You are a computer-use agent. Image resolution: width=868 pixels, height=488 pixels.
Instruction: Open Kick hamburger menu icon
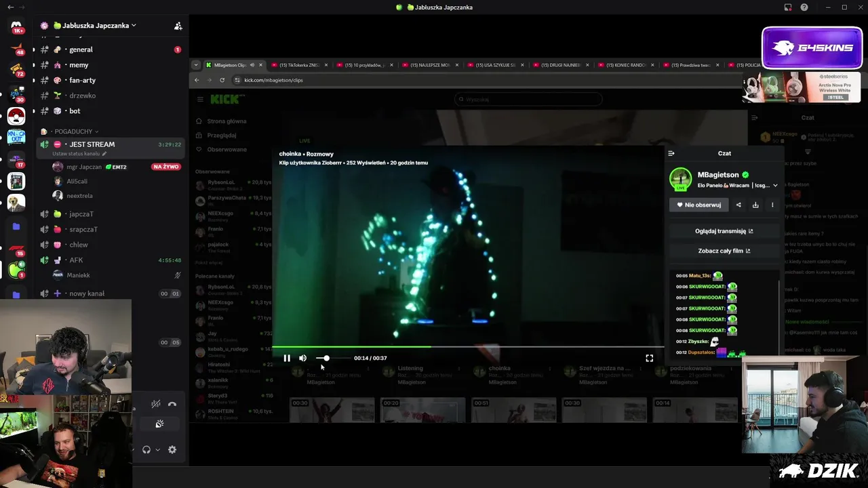tap(200, 99)
